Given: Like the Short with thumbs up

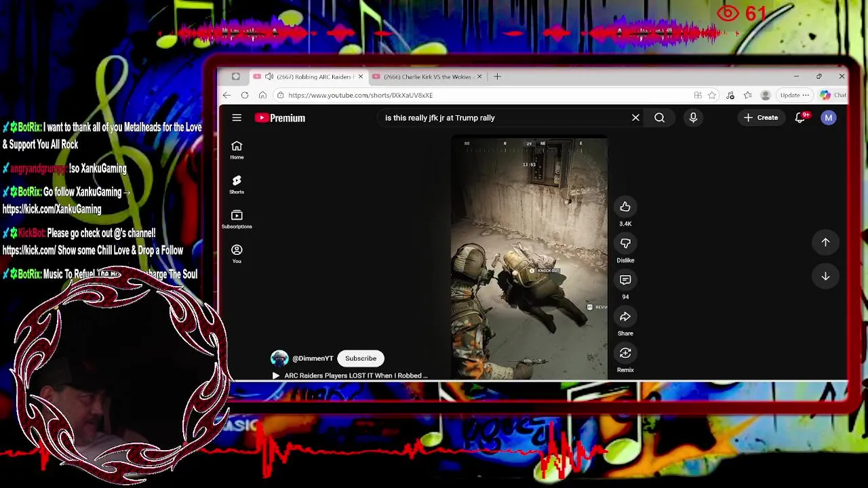Looking at the screenshot, I should (x=625, y=207).
